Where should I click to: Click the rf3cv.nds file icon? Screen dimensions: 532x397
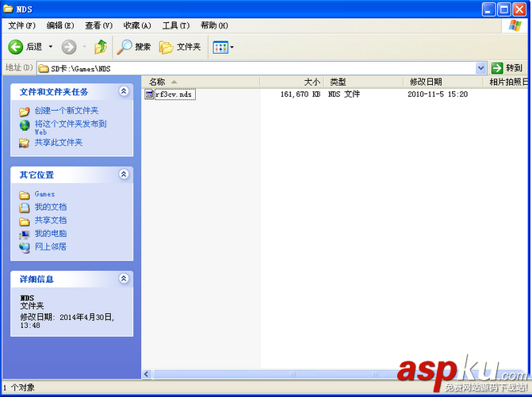point(149,94)
